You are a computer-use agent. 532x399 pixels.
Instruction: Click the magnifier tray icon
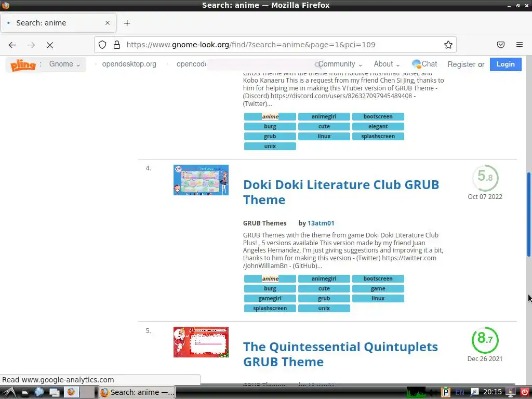pyautogui.click(x=474, y=393)
